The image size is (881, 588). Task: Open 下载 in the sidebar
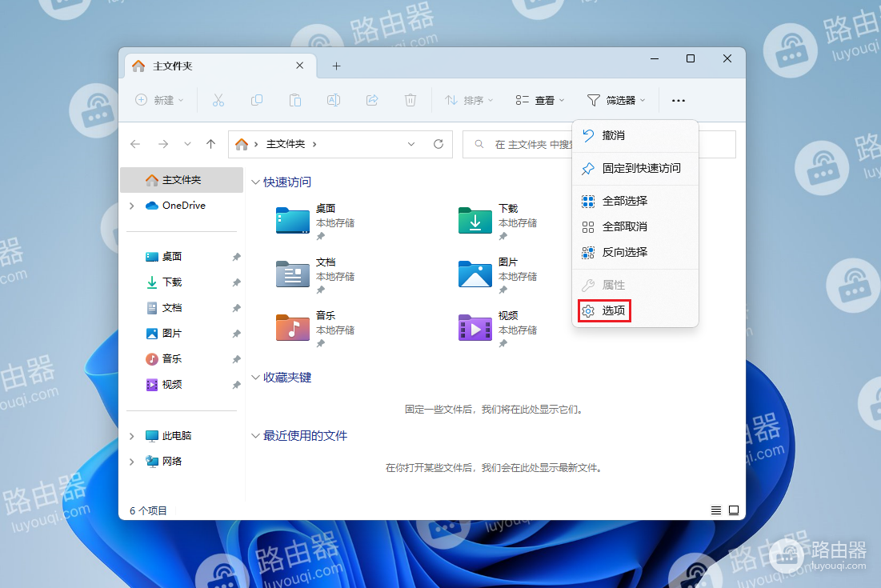pos(172,282)
